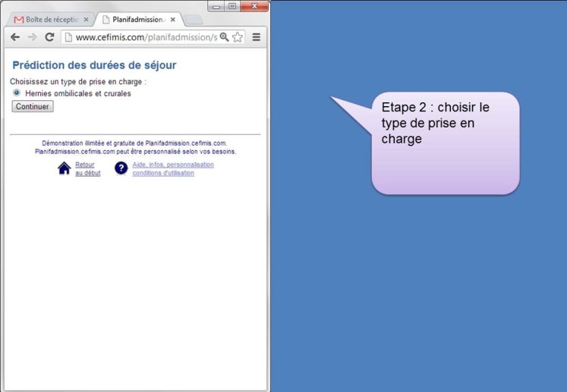Viewport: 567px width, 392px height.
Task: Click the question mark help icon
Action: point(121,168)
